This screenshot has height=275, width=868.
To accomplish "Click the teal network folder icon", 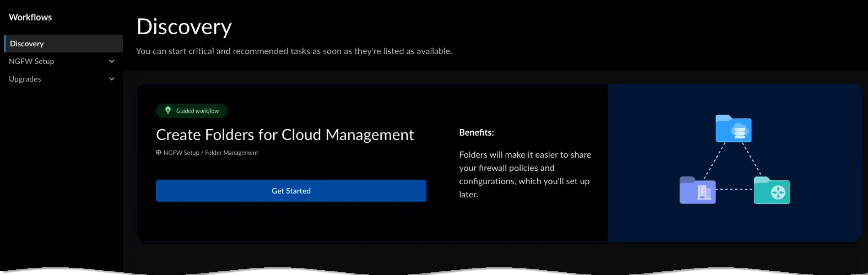I will point(772,191).
